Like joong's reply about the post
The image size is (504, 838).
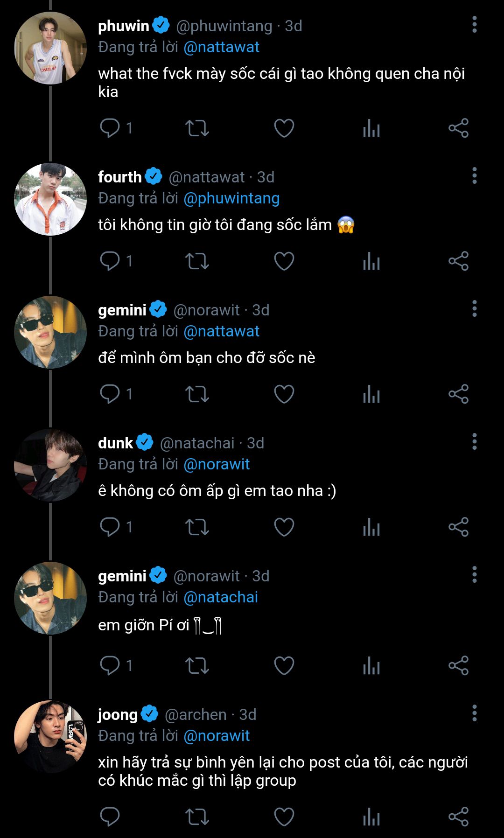[x=284, y=817]
